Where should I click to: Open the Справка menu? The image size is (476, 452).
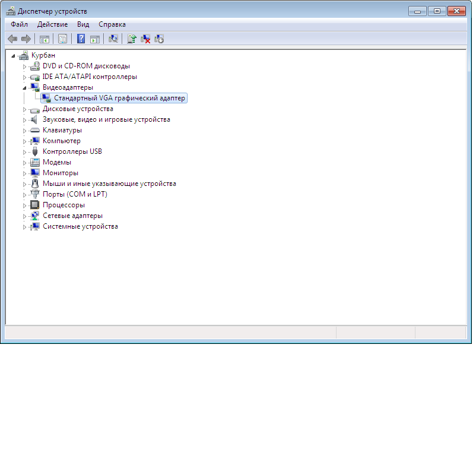112,24
